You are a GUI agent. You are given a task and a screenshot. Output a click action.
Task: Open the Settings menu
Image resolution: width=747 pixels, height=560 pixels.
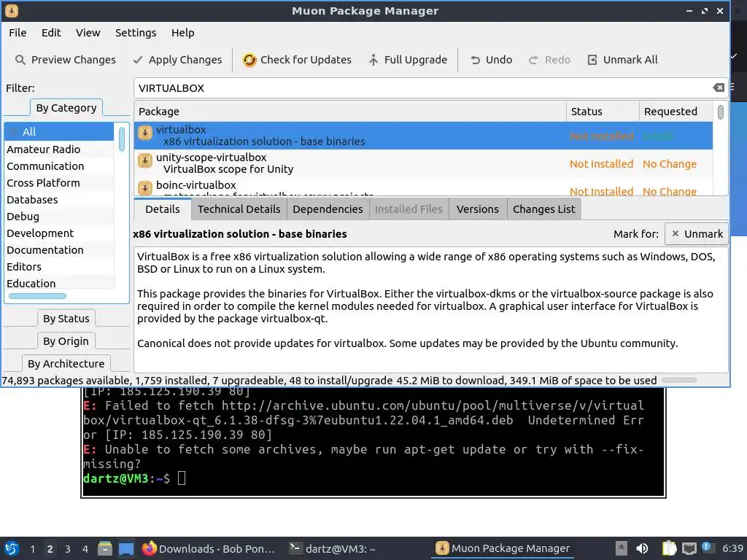[x=136, y=32]
